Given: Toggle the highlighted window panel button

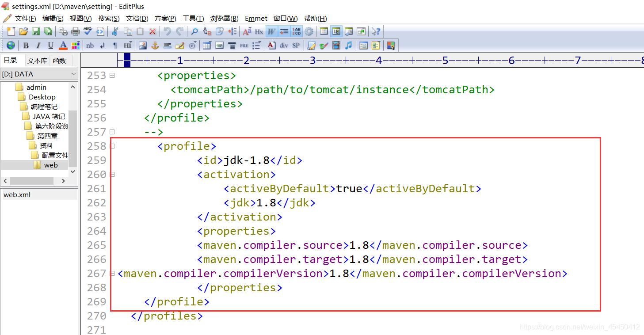Looking at the screenshot, I should (336, 31).
